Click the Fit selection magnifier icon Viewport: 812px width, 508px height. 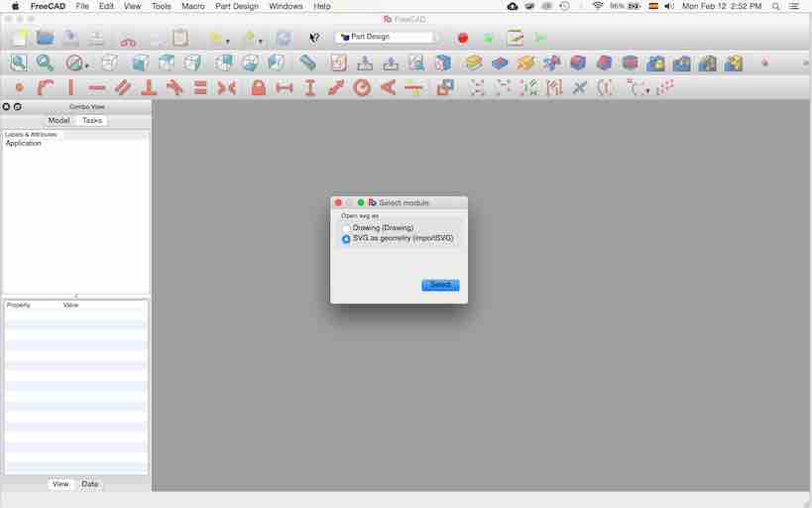[x=45, y=63]
